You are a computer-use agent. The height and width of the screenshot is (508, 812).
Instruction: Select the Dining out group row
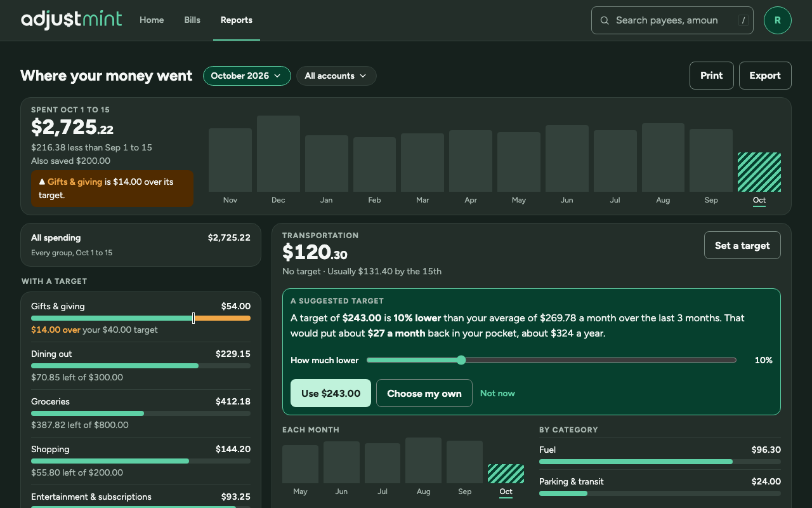point(141,366)
